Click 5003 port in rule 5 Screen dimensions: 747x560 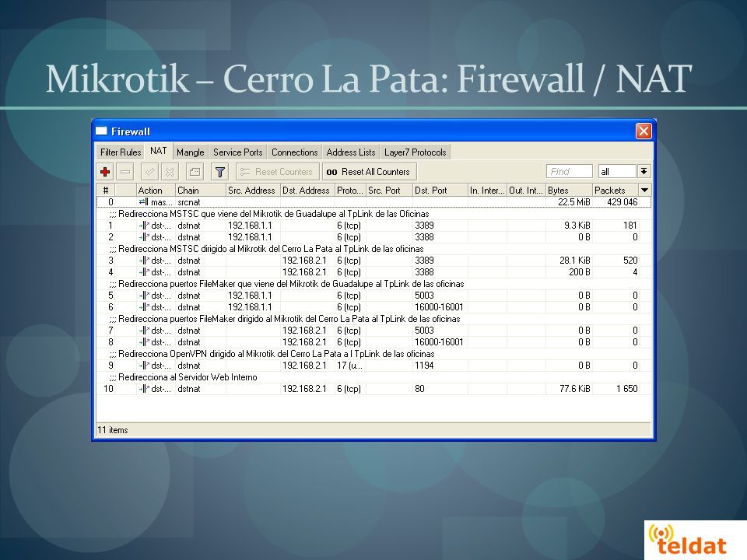424,296
